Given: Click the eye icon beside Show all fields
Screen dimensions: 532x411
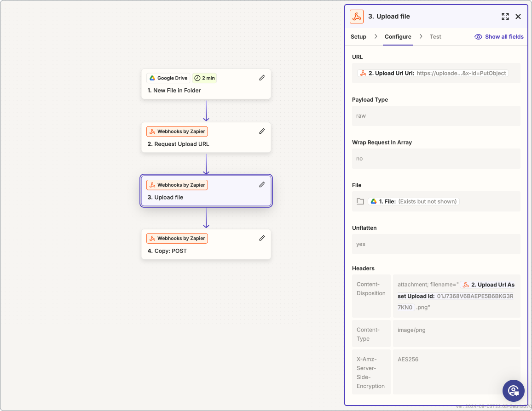Looking at the screenshot, I should (x=478, y=37).
